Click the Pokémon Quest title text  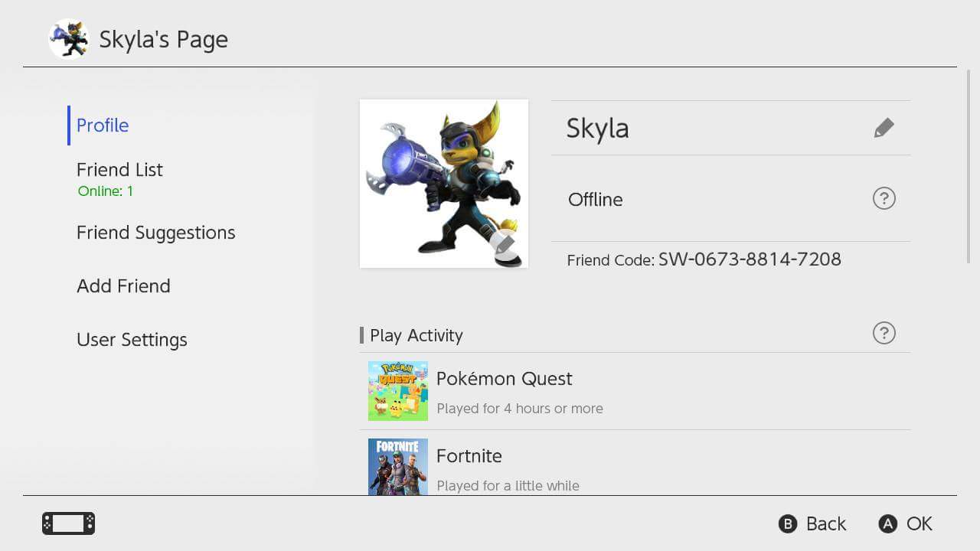[x=505, y=379]
